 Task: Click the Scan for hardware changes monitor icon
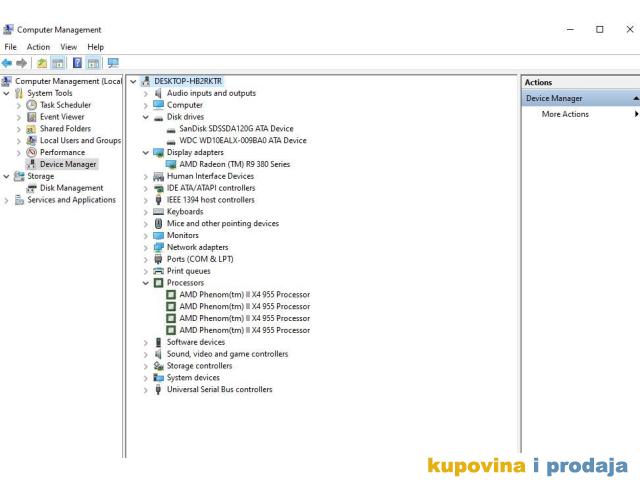click(112, 63)
